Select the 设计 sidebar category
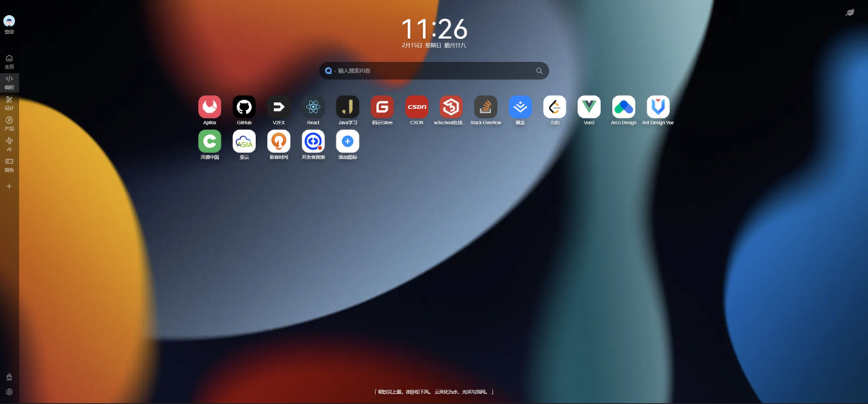 pos(9,103)
